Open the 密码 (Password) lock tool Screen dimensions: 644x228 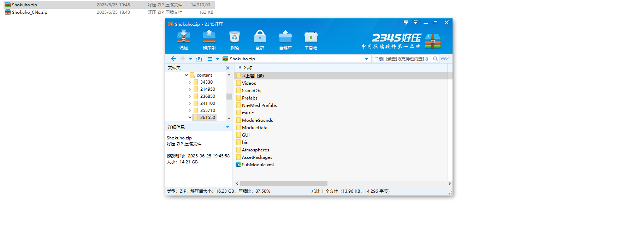260,37
